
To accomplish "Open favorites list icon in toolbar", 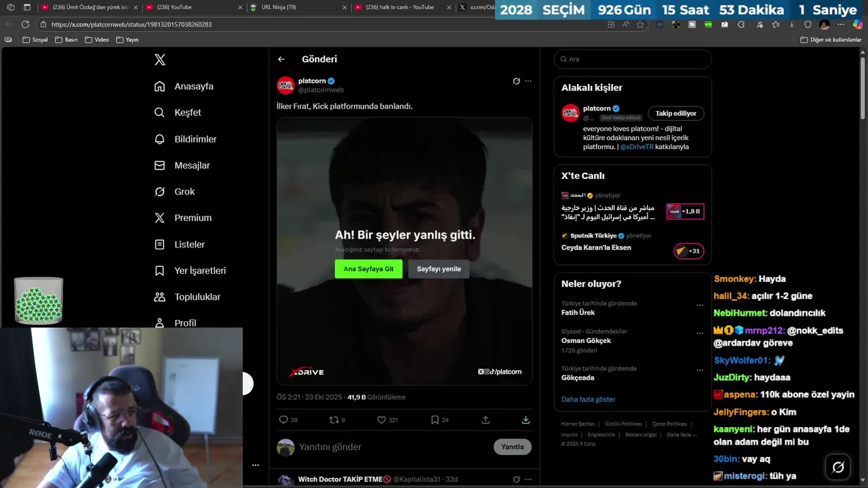I will [x=775, y=24].
